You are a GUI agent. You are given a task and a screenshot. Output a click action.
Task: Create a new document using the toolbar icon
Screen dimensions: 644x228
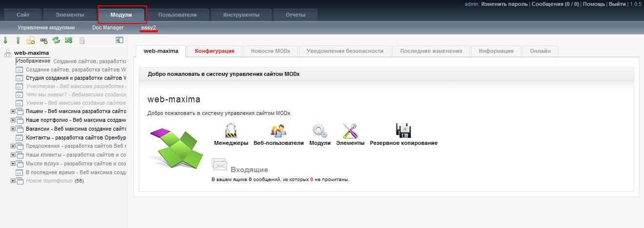pos(31,41)
